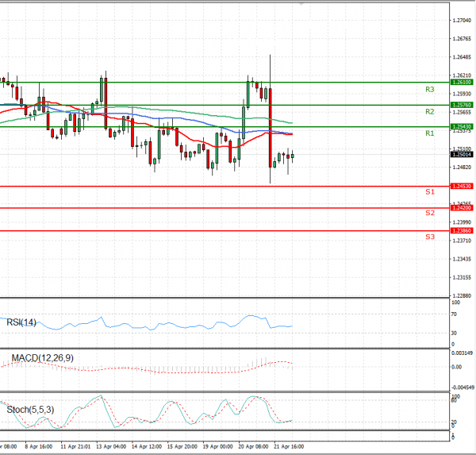Image resolution: width=476 pixels, height=455 pixels.
Task: Click the 1.23710 price axis value
Action: [x=462, y=241]
